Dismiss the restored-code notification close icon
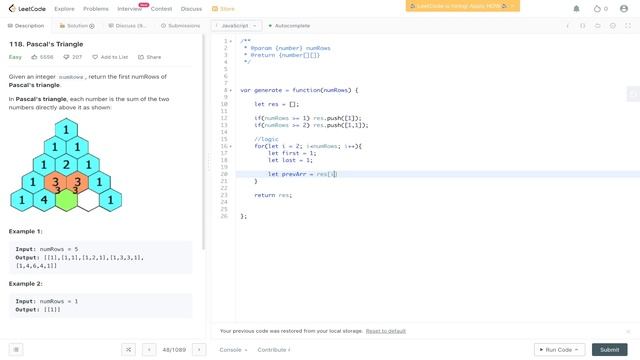Image resolution: width=640 pixels, height=360 pixels. click(628, 331)
